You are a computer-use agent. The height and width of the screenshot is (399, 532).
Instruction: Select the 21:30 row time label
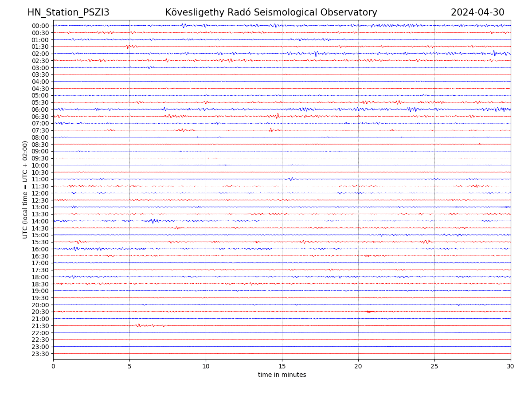pyautogui.click(x=40, y=326)
